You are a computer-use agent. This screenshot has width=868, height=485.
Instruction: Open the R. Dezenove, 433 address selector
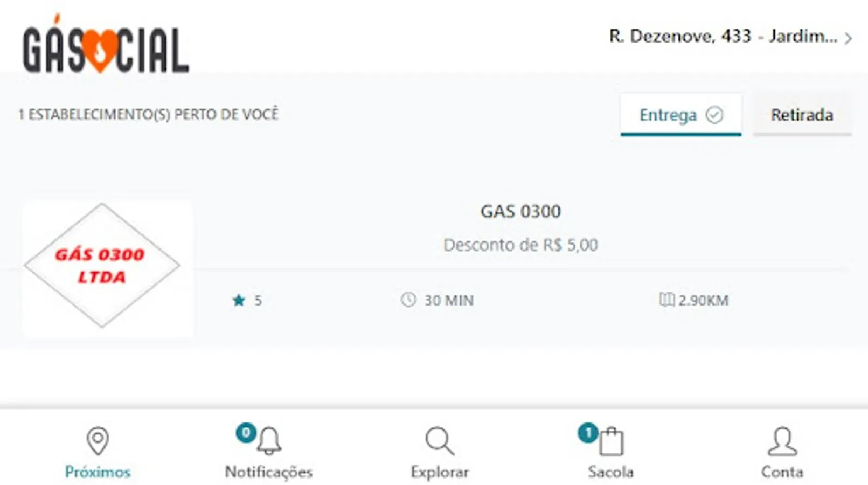coord(723,37)
